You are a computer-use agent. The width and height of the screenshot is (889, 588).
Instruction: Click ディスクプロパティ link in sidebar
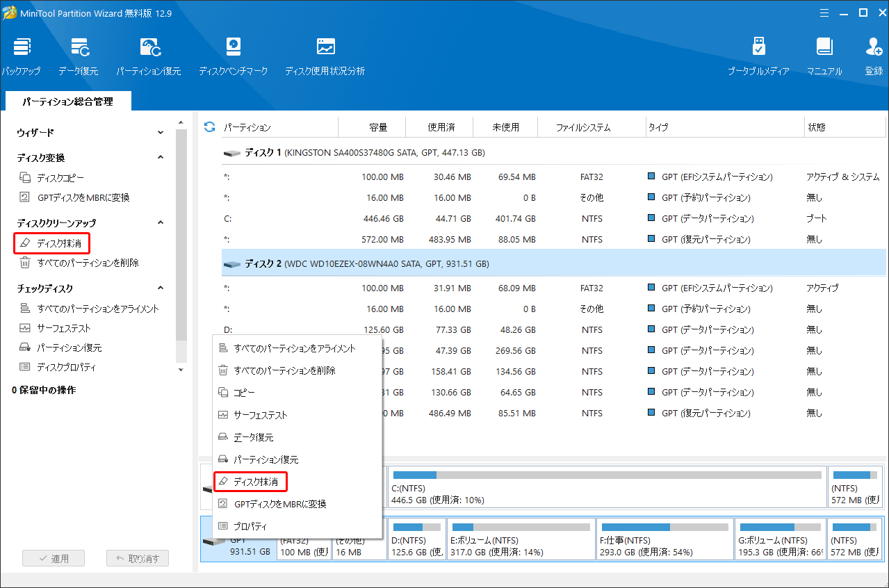click(x=67, y=367)
